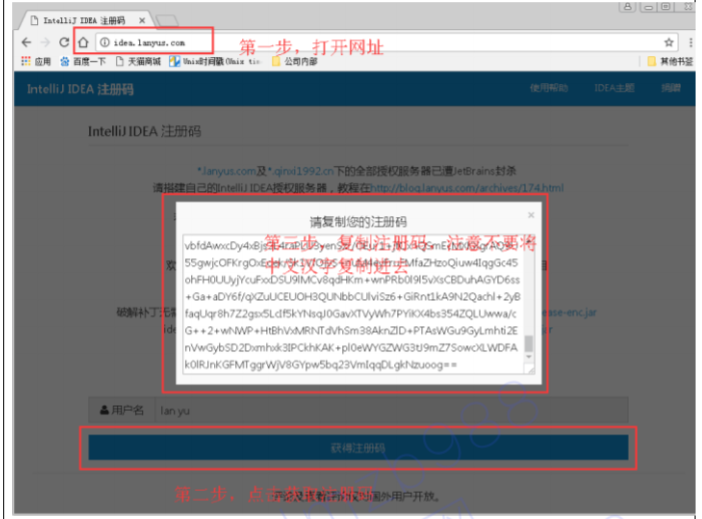
Task: Click the browser forward arrow
Action: [45, 43]
